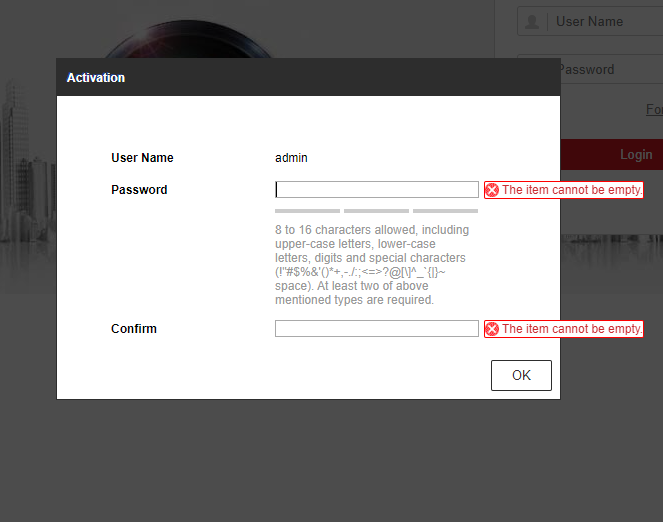Click the 'admin' user name value
Viewport: 663px width, 522px height.
[291, 158]
